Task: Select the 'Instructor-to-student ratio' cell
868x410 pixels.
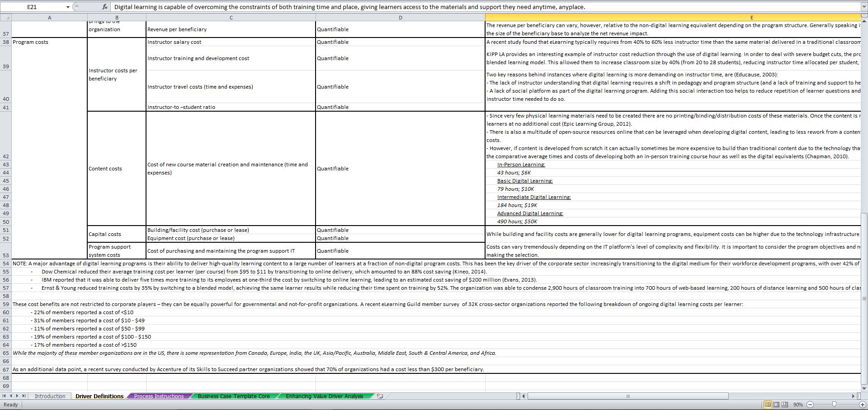Action: [x=231, y=107]
